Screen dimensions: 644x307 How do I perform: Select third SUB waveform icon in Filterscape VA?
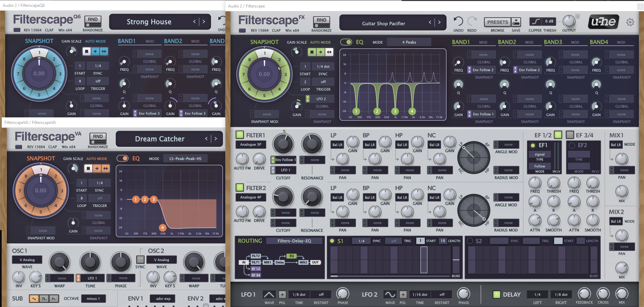coord(54,299)
